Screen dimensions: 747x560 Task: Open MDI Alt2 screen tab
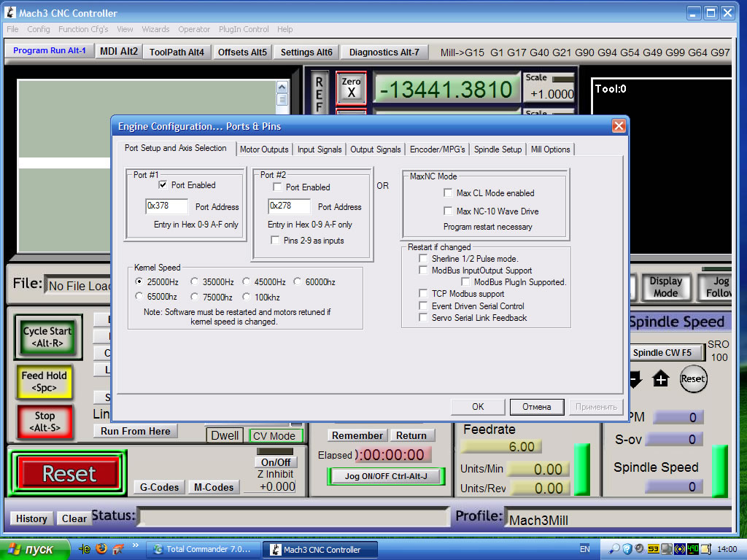(119, 52)
